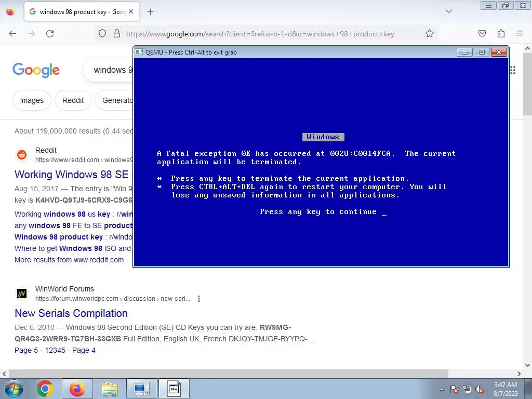Open the Google apps grid icon
Screen dimensions: 532x399
(513, 70)
